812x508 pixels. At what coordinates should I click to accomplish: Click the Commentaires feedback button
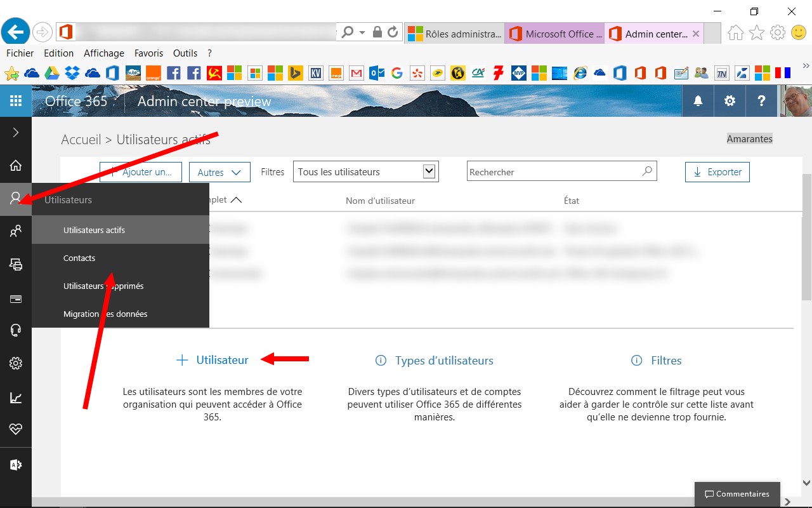(737, 494)
